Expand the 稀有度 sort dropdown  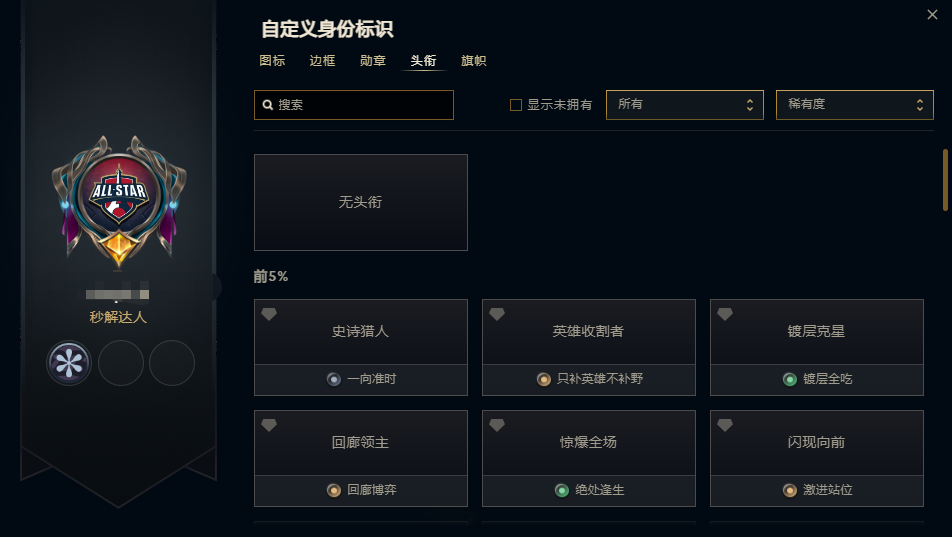pyautogui.click(x=854, y=105)
